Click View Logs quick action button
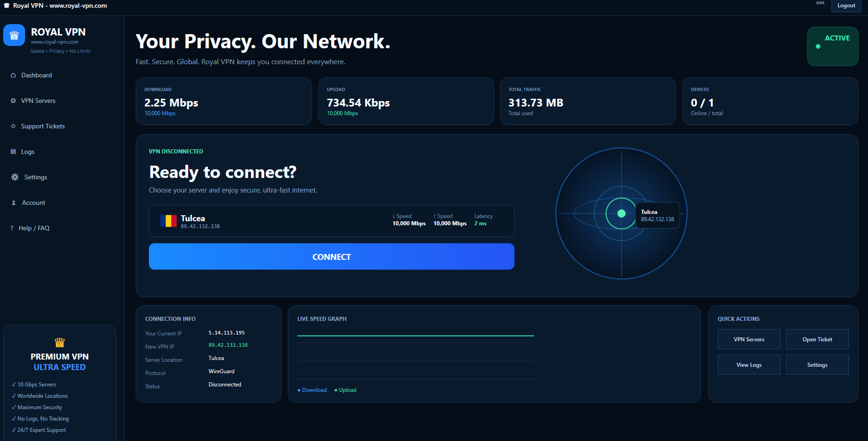 (x=749, y=365)
